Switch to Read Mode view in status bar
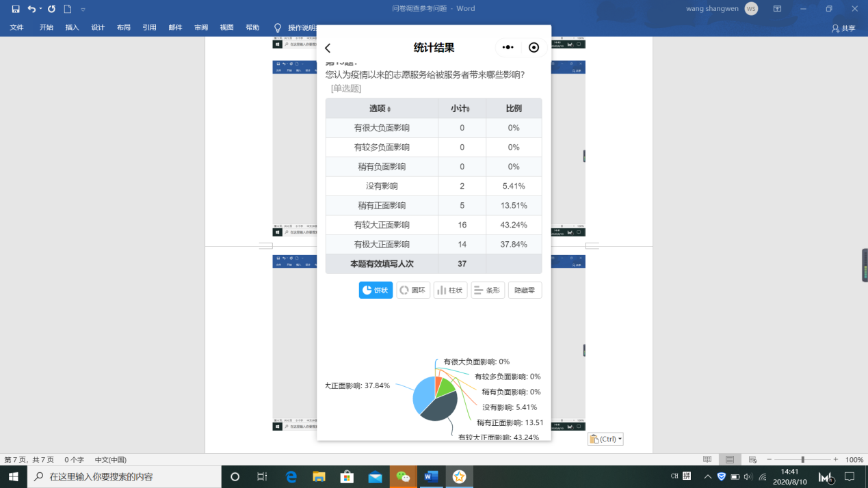 point(707,459)
